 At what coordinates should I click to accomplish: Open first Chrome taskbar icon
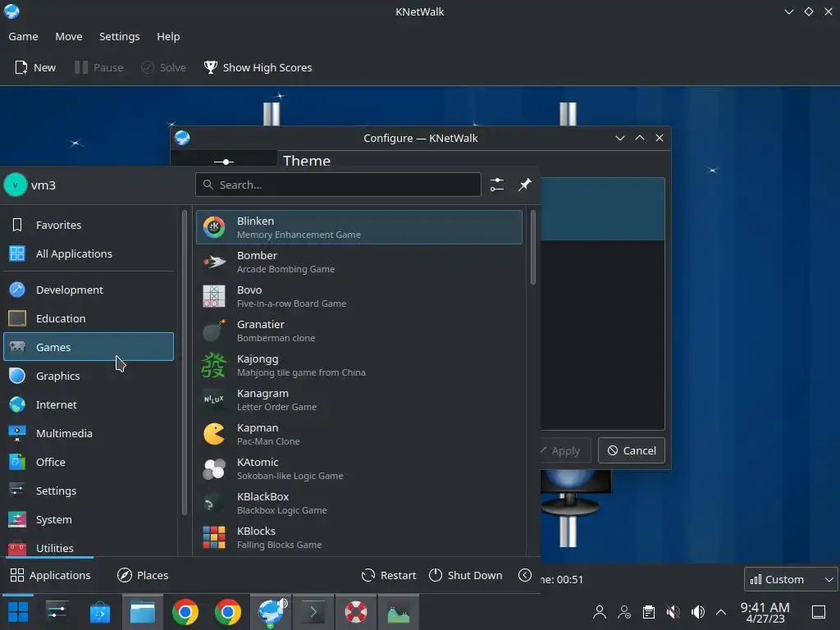pos(185,612)
